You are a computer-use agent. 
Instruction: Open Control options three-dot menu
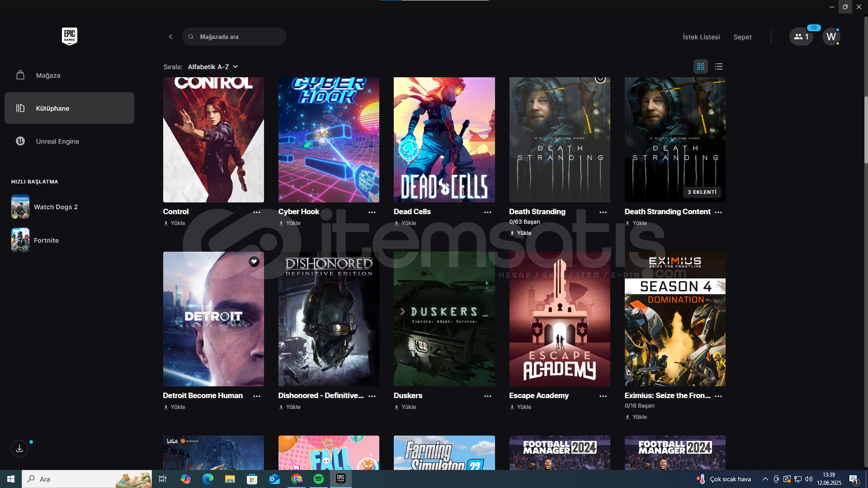click(257, 212)
